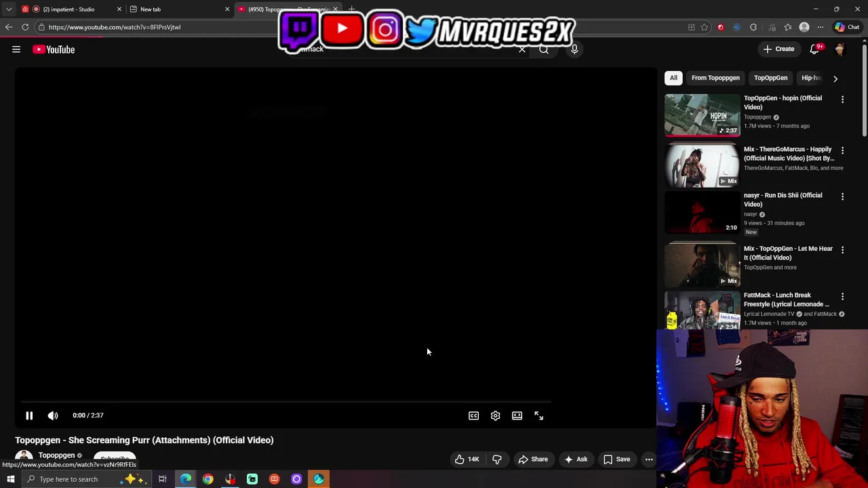Screen dimensions: 868x488
Task: Open options for FattMack Lunch Break Freestyle
Action: coord(842,296)
